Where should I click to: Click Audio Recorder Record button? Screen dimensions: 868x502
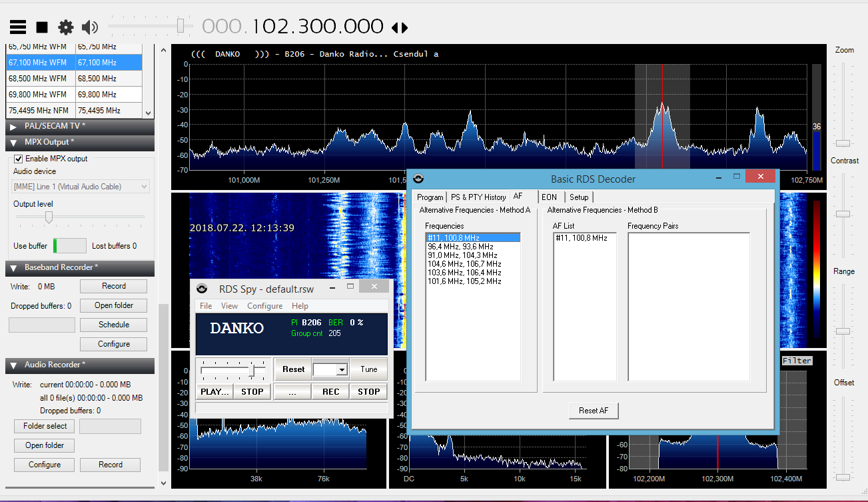[x=111, y=465]
